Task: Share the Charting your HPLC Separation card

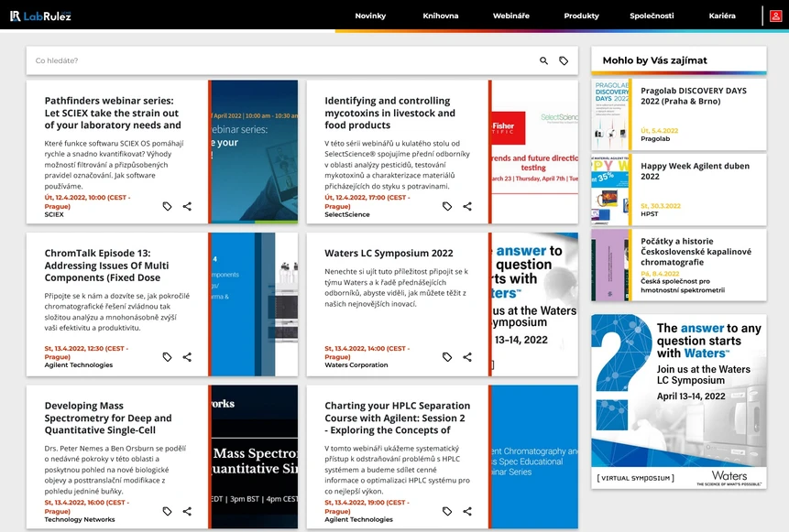Action: click(x=467, y=511)
